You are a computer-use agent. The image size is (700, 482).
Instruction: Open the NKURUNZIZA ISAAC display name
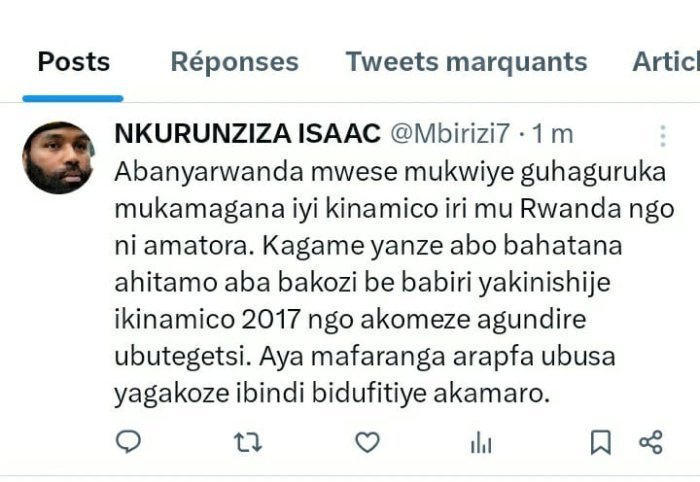click(x=248, y=133)
